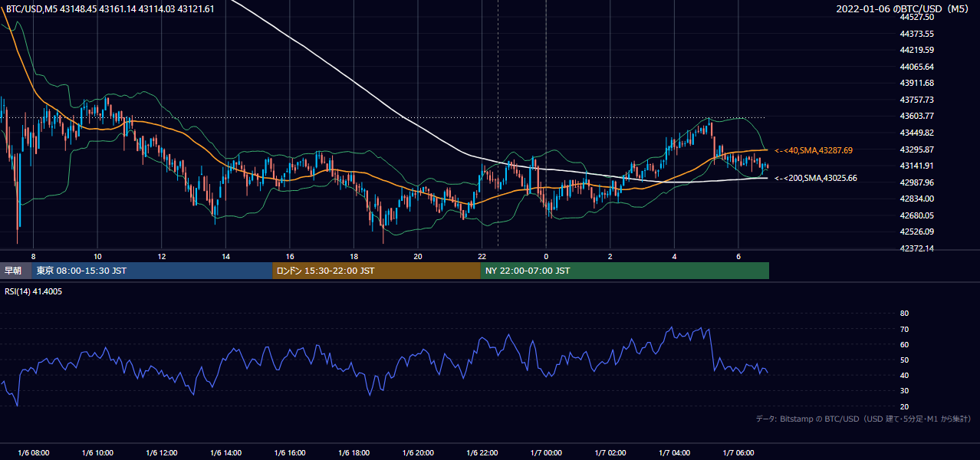Click the RSI scale value 50
Screen dimensions: 980x460
904,360
